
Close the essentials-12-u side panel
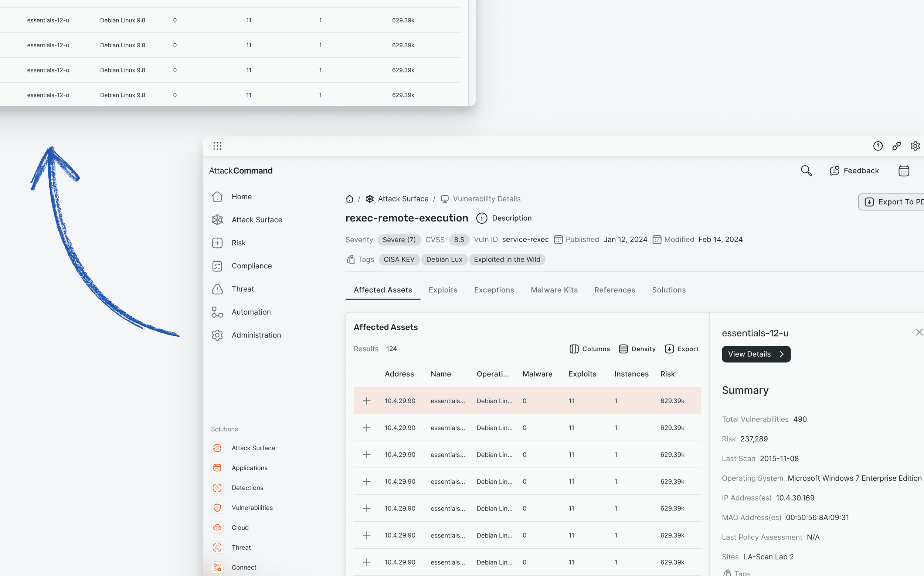coord(919,333)
